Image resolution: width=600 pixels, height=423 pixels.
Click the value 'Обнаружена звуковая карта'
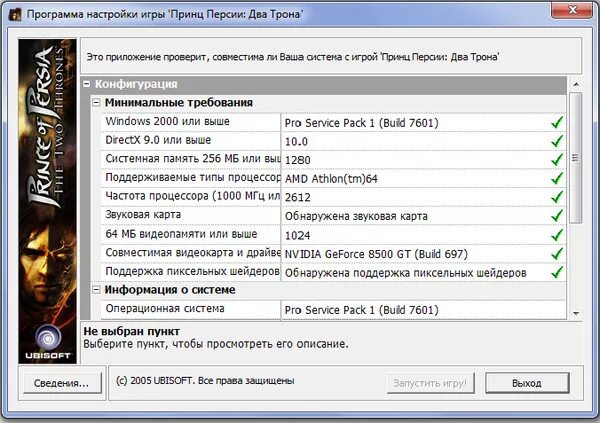tap(356, 216)
